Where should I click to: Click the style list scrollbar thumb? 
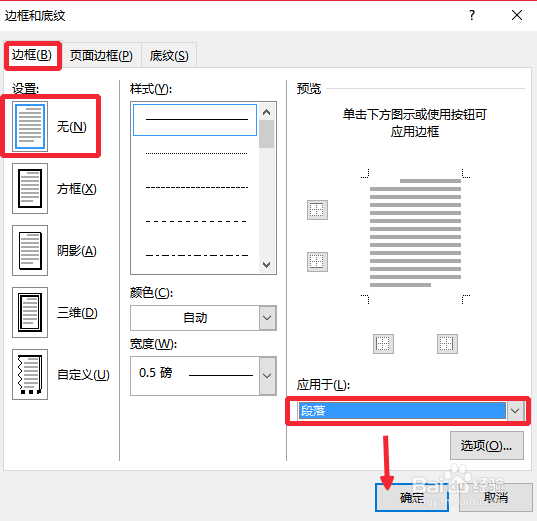pos(266,134)
